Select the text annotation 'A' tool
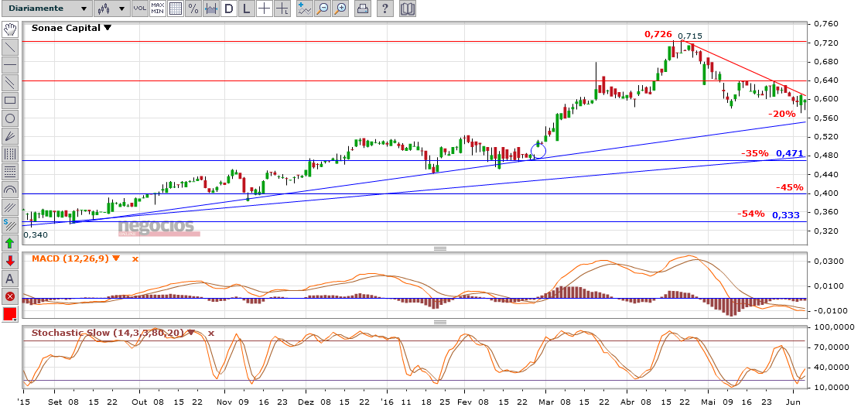Image resolution: width=868 pixels, height=414 pixels. 10,279
